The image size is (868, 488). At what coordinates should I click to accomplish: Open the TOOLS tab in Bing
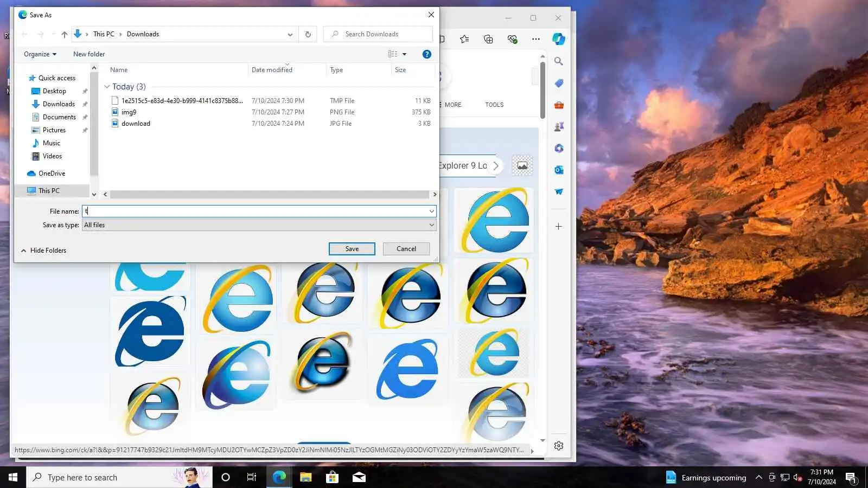494,105
